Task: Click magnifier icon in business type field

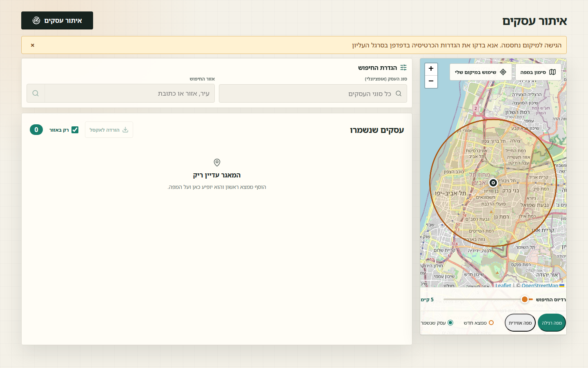Action: pyautogui.click(x=399, y=94)
